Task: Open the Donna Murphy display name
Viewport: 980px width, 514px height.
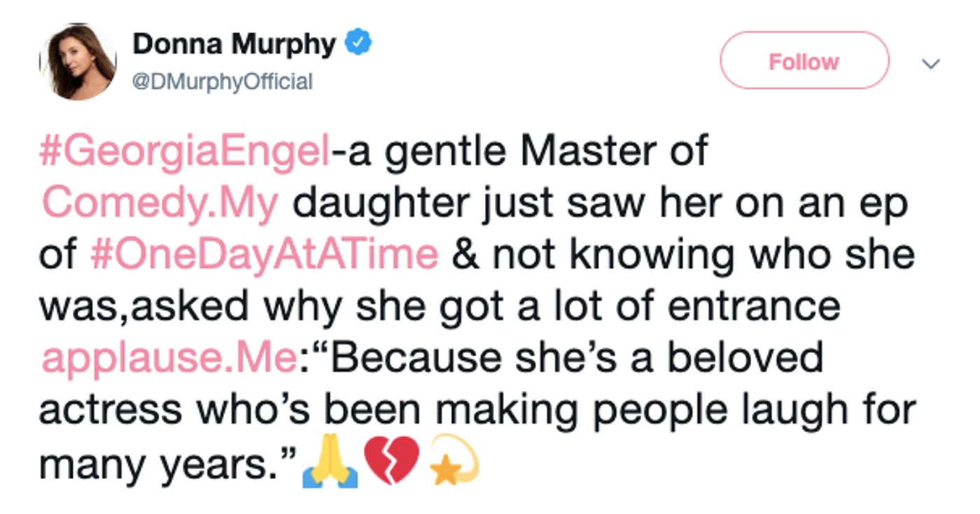Action: (x=234, y=45)
